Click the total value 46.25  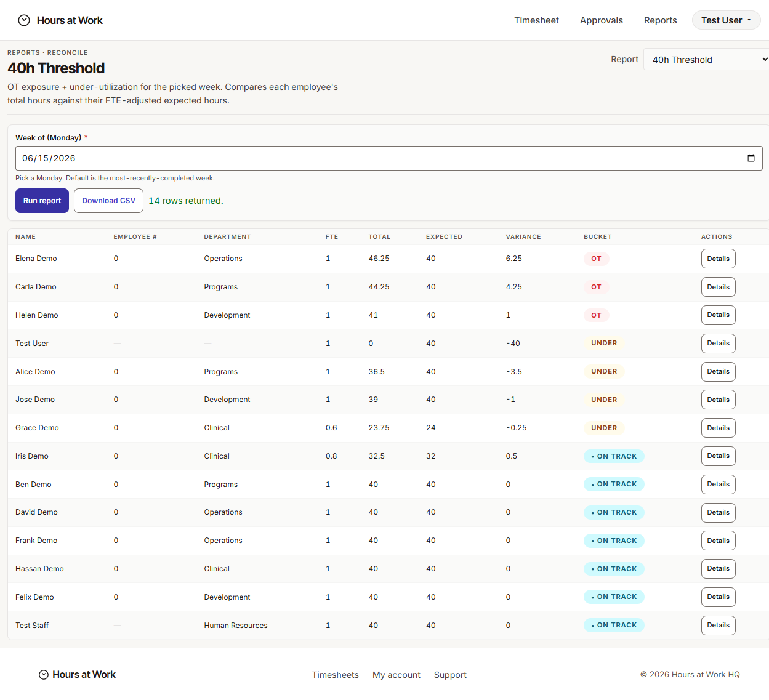pos(379,259)
